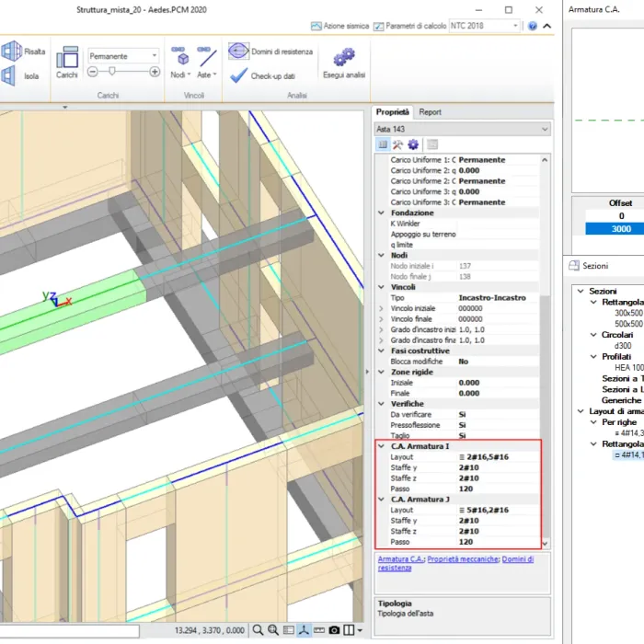Collapse the C.A. Armatura J group
Viewport: 644px width, 644px height.
(381, 499)
